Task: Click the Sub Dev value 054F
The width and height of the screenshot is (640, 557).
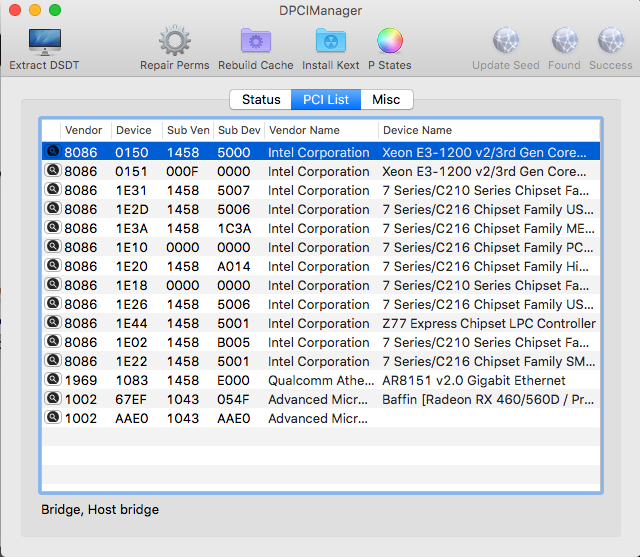Action: [233, 399]
